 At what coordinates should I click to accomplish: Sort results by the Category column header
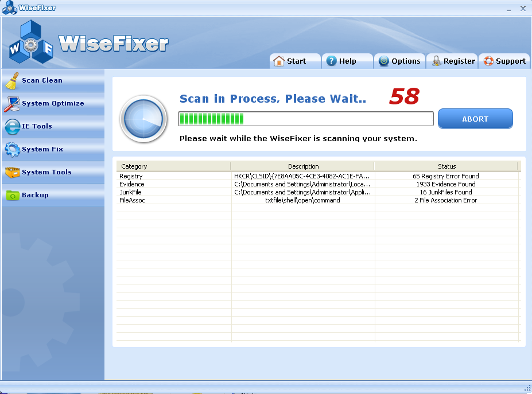[x=173, y=166]
